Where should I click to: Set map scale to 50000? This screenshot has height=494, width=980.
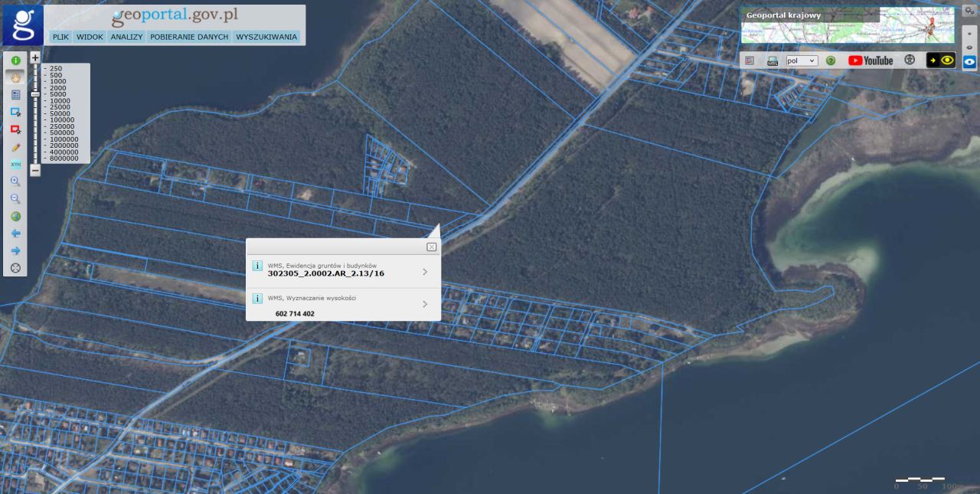60,113
